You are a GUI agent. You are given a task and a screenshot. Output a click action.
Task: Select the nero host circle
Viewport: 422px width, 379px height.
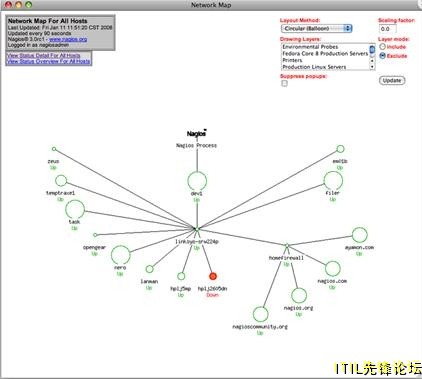[120, 255]
